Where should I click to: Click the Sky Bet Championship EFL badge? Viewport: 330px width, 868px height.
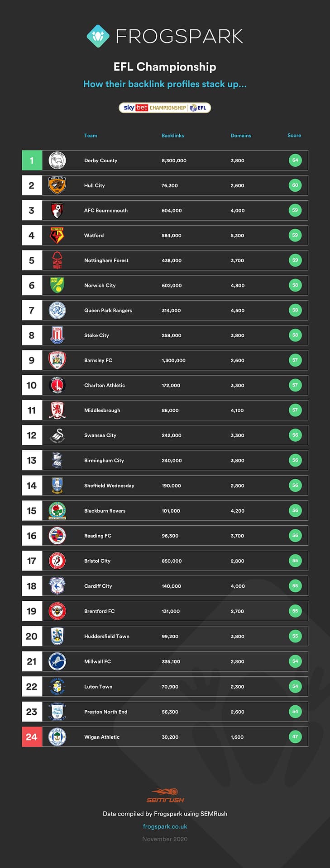(x=165, y=108)
